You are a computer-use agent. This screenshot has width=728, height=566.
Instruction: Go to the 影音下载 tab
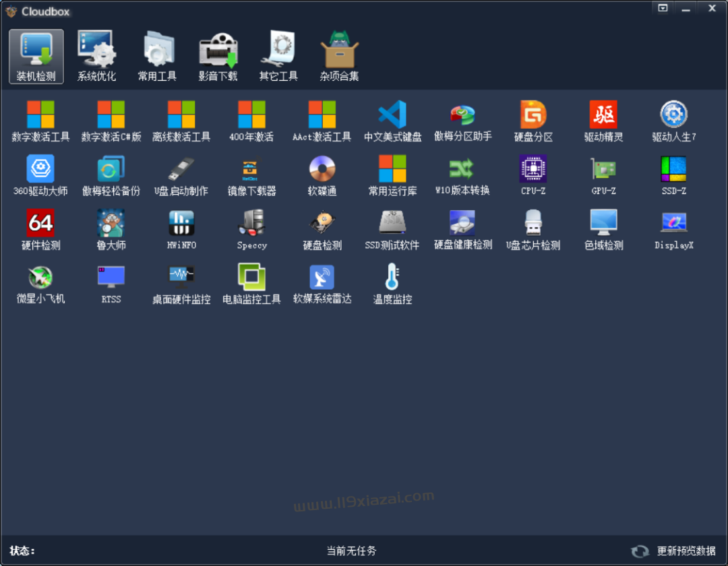click(218, 56)
